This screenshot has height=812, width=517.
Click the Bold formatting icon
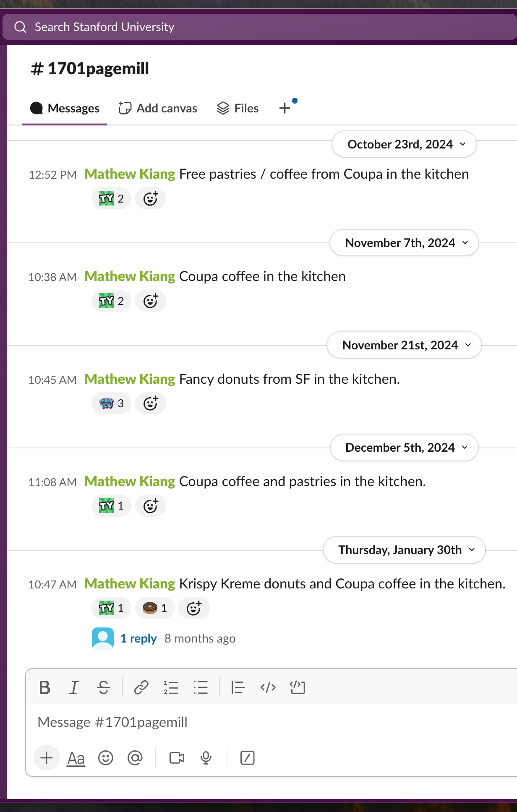[45, 688]
